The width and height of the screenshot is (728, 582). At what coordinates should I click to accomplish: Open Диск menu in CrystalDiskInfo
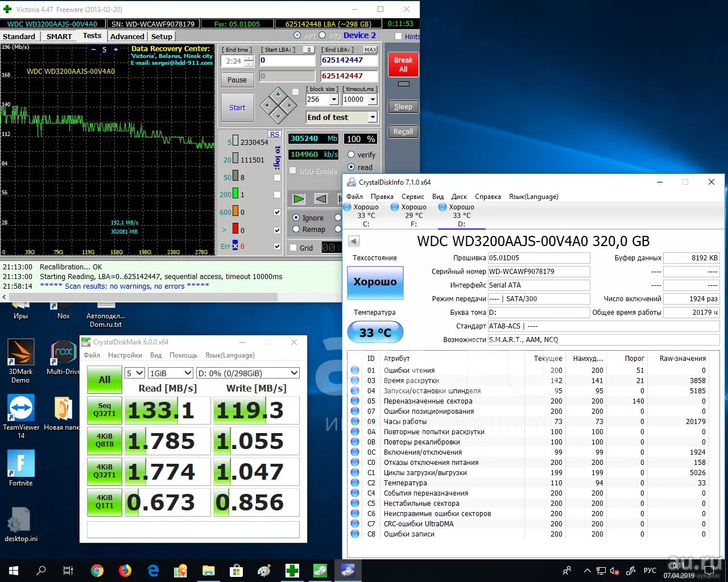tap(459, 197)
